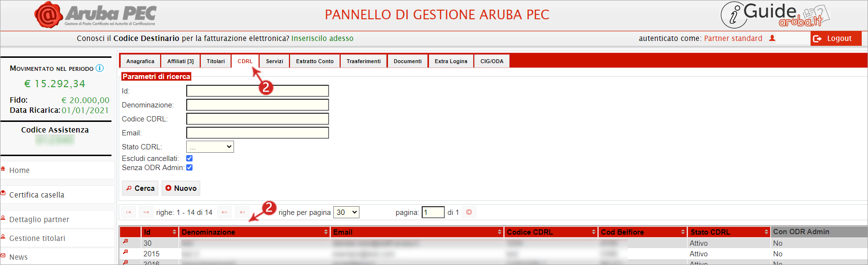The width and height of the screenshot is (868, 265).
Task: Open detail magnifier for row Id 30
Action: pos(125,241)
